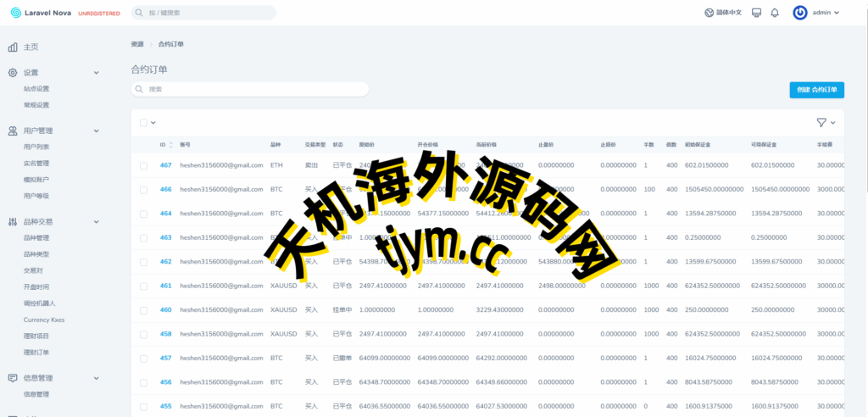Image resolution: width=868 pixels, height=417 pixels.
Task: Click the Laravel Nova logo icon
Action: point(15,13)
